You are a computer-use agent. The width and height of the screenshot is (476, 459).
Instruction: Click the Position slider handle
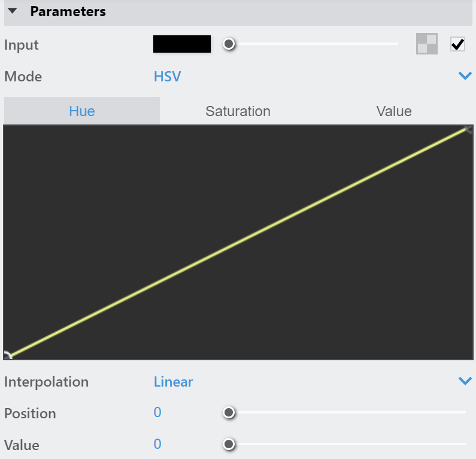point(229,412)
